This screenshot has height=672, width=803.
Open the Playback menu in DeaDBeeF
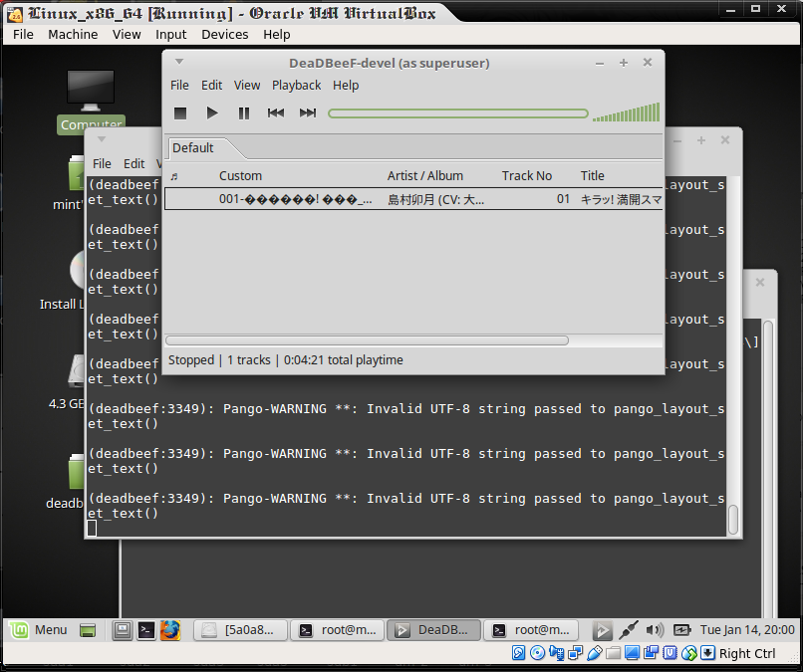(296, 85)
